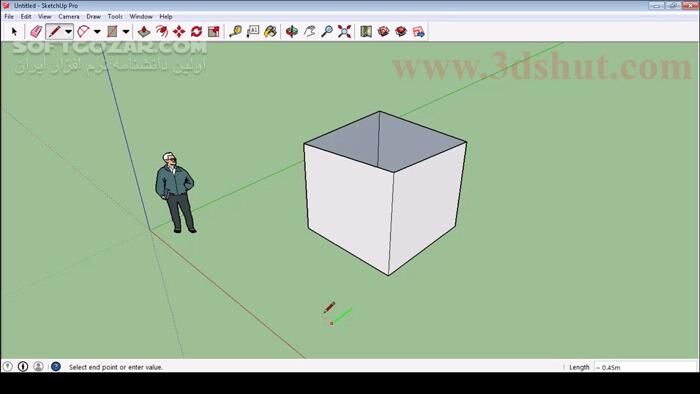Click the Extension Warehouse toolbar icon
This screenshot has height=394, width=700.
click(418, 32)
